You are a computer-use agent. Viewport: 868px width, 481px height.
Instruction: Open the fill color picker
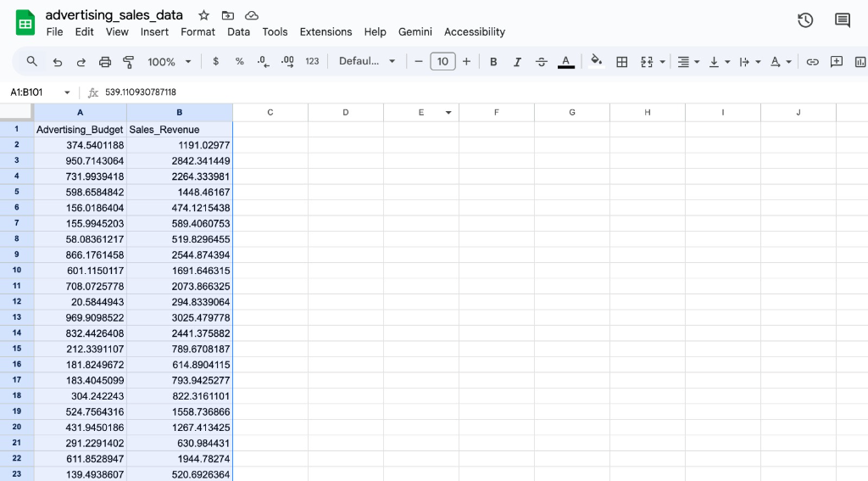[x=596, y=61]
